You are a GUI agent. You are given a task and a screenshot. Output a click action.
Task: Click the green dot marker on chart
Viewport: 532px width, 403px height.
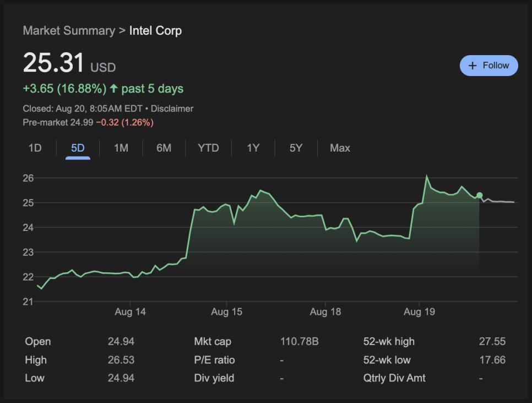coord(480,195)
